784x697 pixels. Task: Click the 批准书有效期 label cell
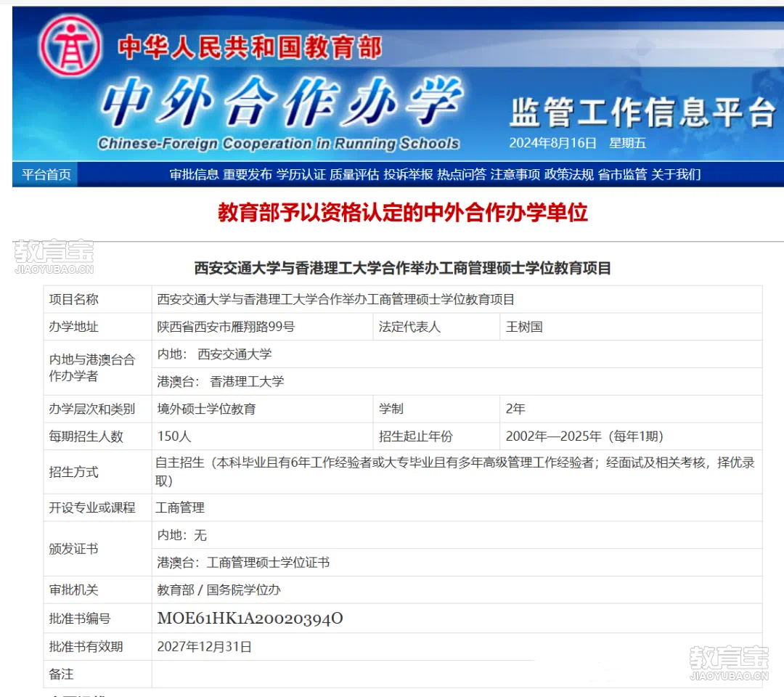[97, 647]
